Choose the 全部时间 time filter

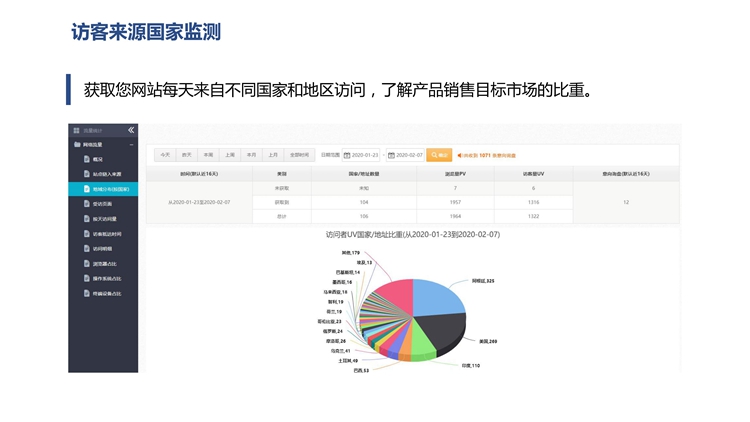click(x=299, y=155)
